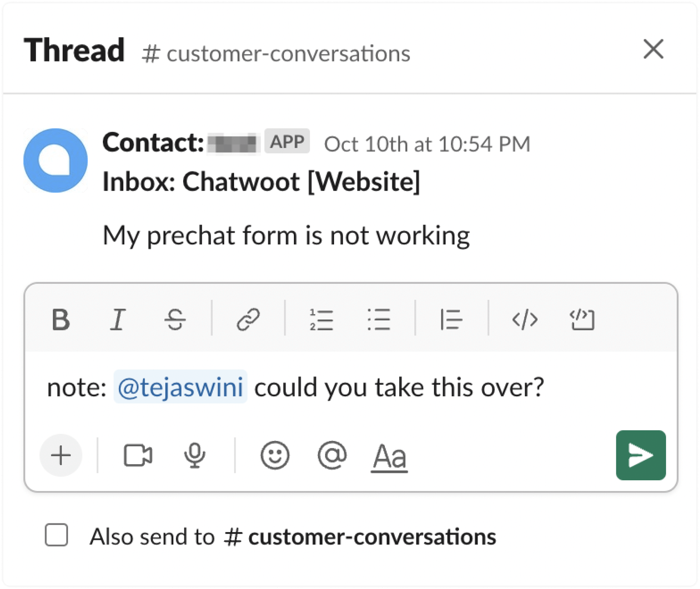This screenshot has width=700, height=589.
Task: Start a bulleted list
Action: click(378, 319)
